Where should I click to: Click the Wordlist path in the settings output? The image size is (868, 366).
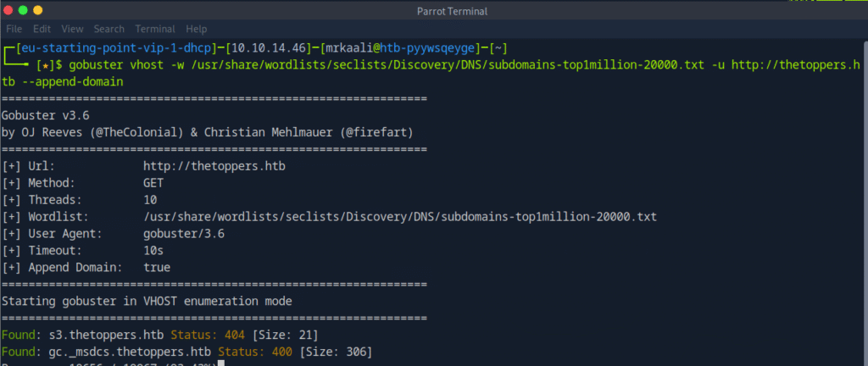tap(400, 216)
